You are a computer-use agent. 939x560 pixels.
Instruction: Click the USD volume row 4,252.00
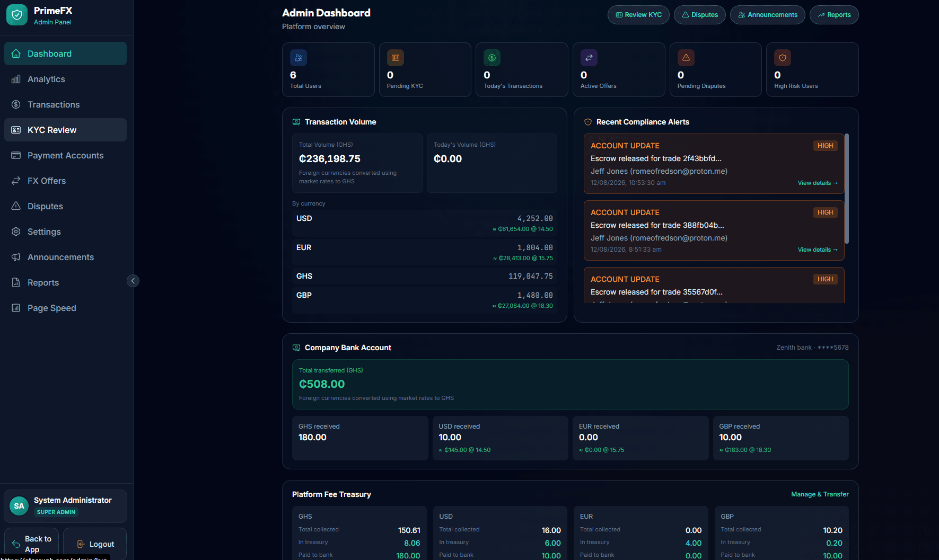(x=424, y=223)
